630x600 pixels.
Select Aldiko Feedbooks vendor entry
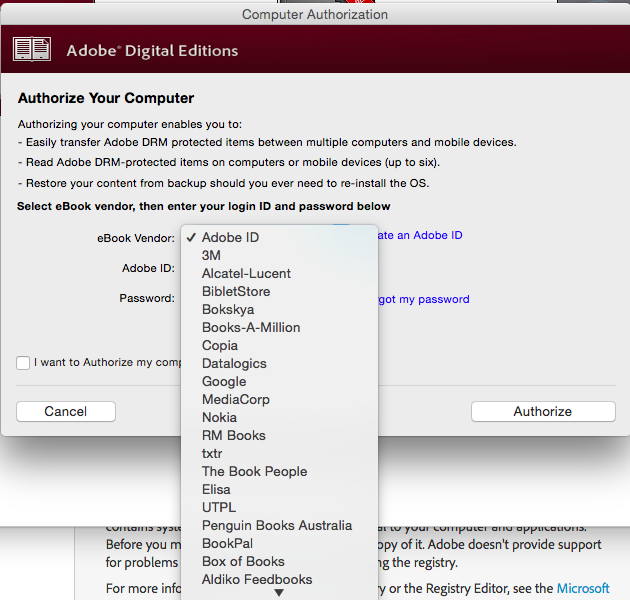(x=257, y=580)
